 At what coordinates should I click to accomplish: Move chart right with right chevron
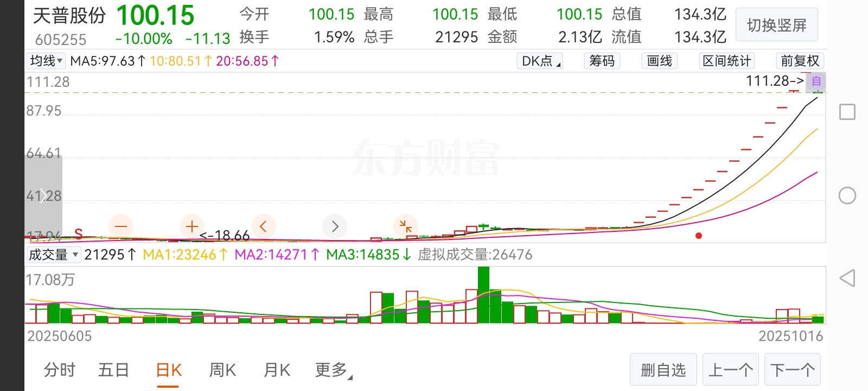click(x=335, y=226)
